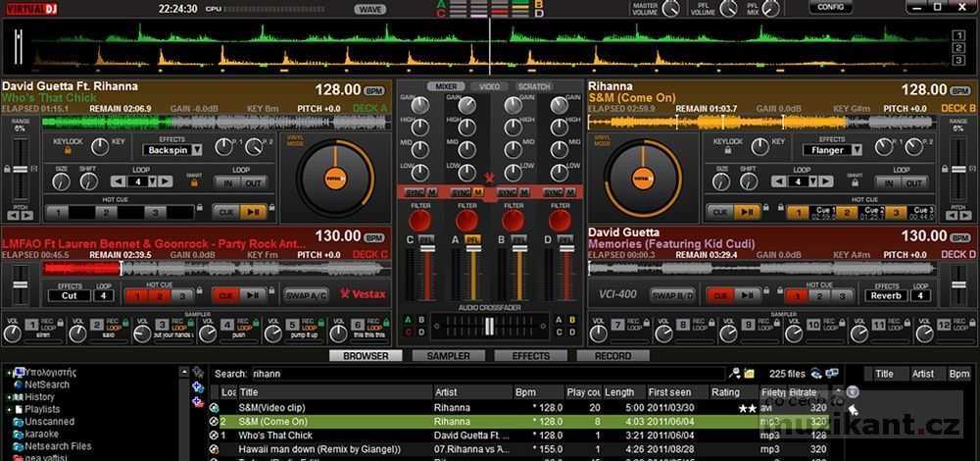Viewport: 980px width, 461px height.
Task: Toggle Deck B smart loop lock
Action: 855,182
